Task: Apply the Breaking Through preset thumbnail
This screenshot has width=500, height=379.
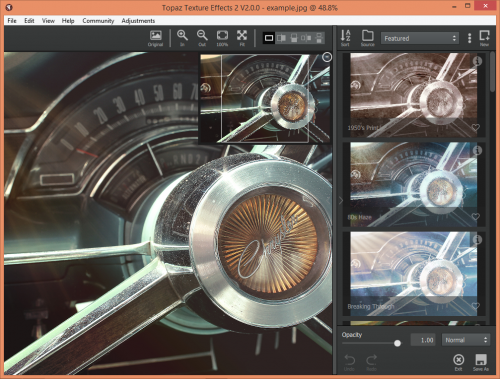Action: 413,274
